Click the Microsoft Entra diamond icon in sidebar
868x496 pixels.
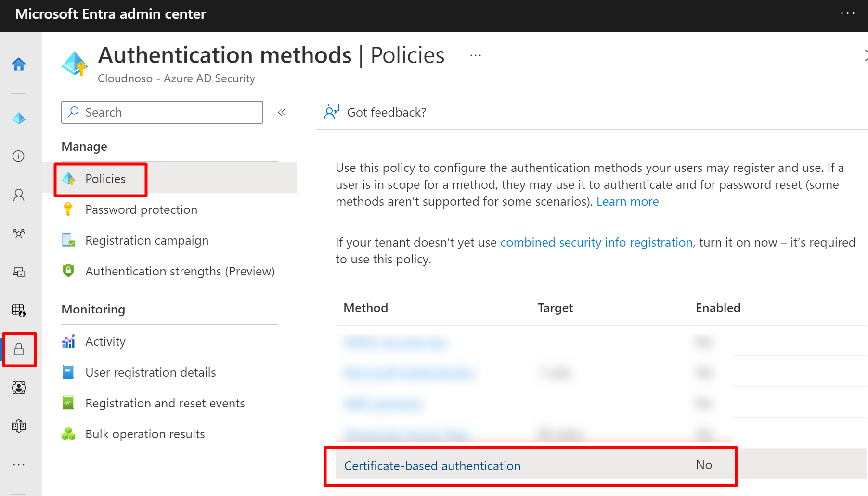(19, 118)
